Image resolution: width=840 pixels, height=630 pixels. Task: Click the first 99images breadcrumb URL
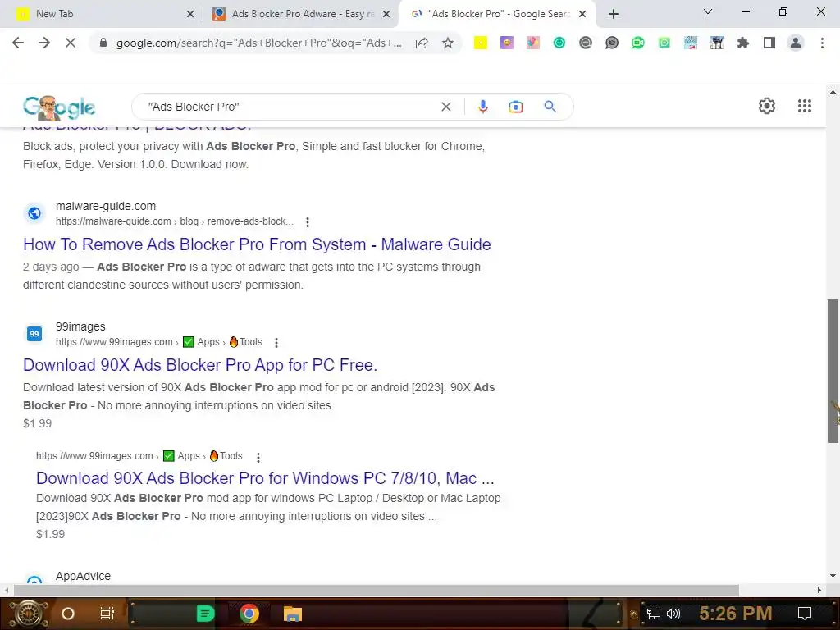[x=158, y=342]
